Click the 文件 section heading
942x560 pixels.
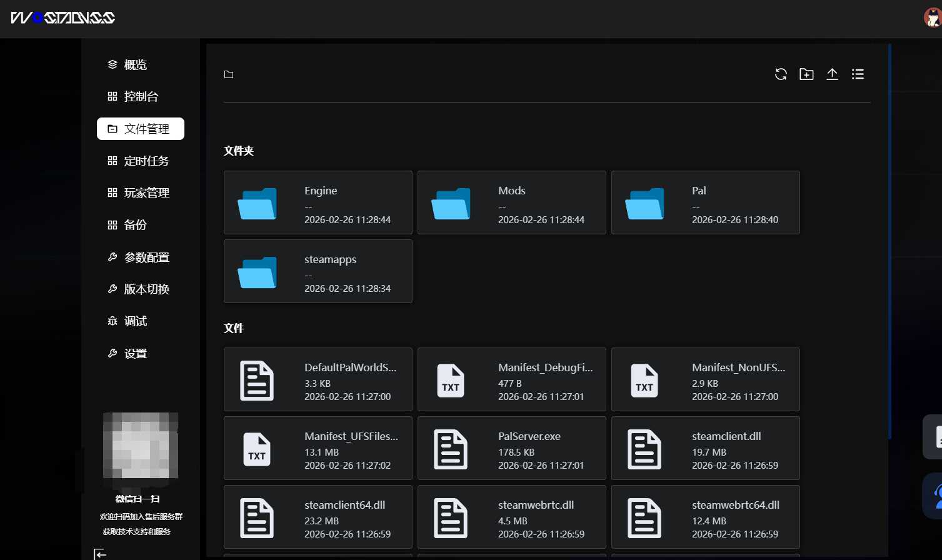tap(234, 328)
